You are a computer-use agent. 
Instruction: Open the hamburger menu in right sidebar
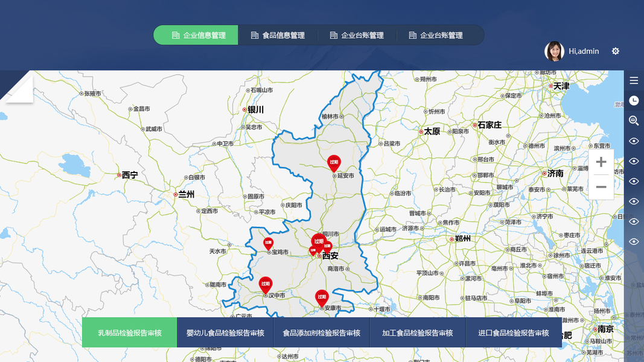634,80
